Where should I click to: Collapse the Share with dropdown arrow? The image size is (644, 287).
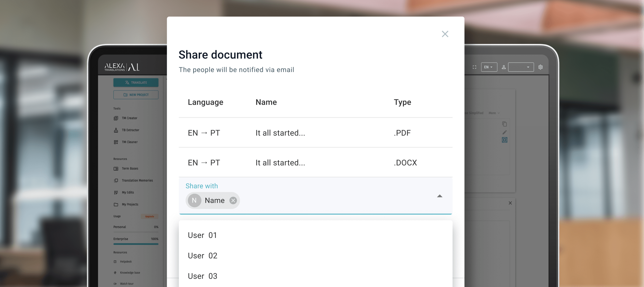tap(440, 196)
